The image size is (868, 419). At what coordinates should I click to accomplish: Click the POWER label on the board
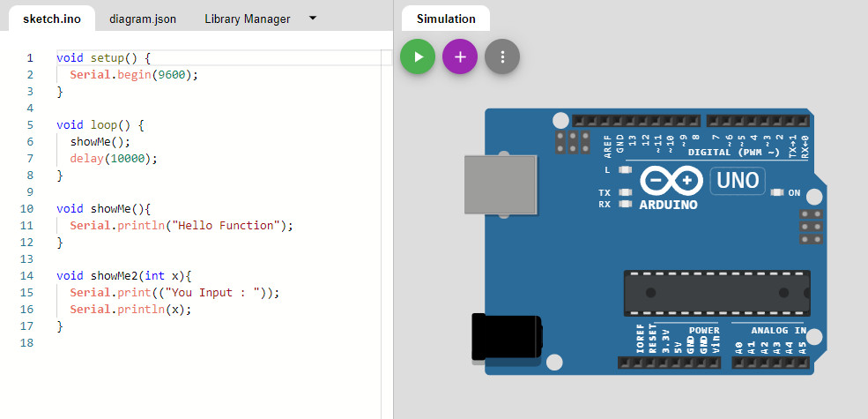tap(704, 330)
